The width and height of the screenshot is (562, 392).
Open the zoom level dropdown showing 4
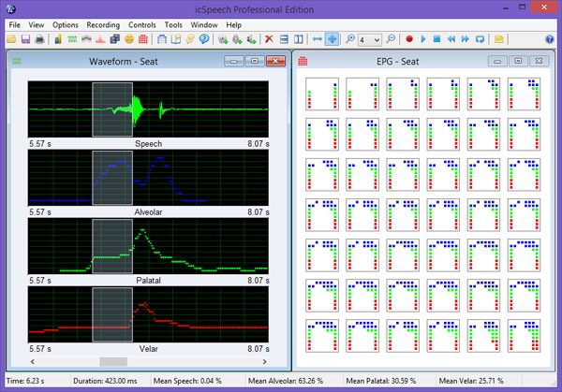click(370, 39)
